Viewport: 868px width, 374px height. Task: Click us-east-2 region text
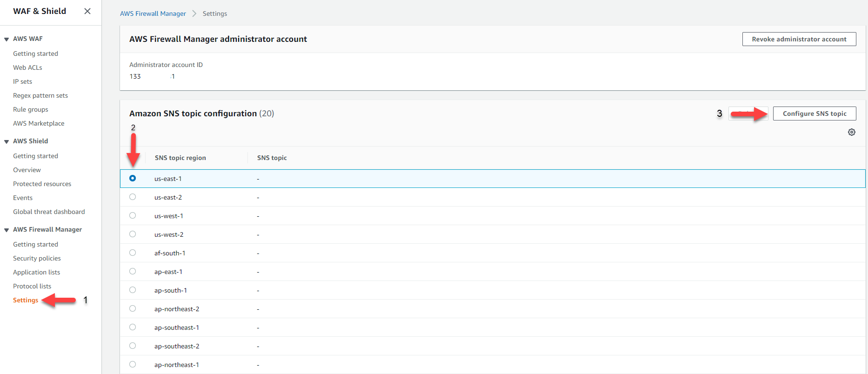pyautogui.click(x=168, y=197)
